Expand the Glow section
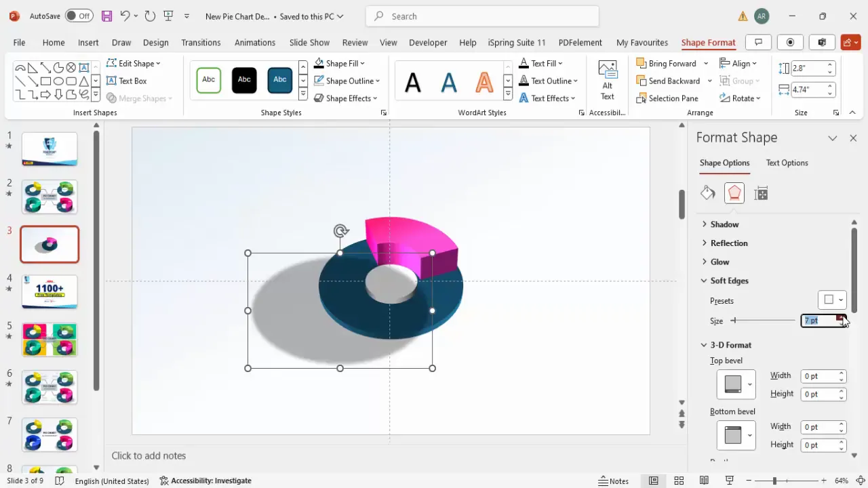Image resolution: width=868 pixels, height=488 pixels. coord(719,262)
